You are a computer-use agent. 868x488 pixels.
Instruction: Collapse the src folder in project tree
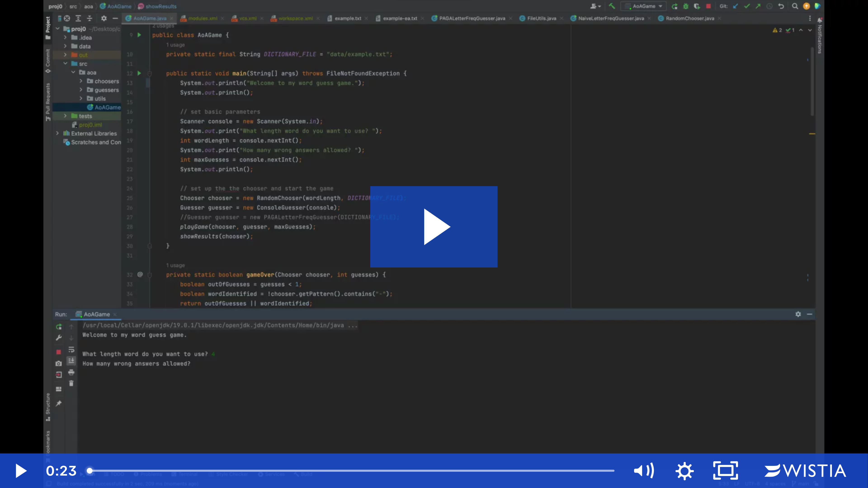pyautogui.click(x=65, y=64)
